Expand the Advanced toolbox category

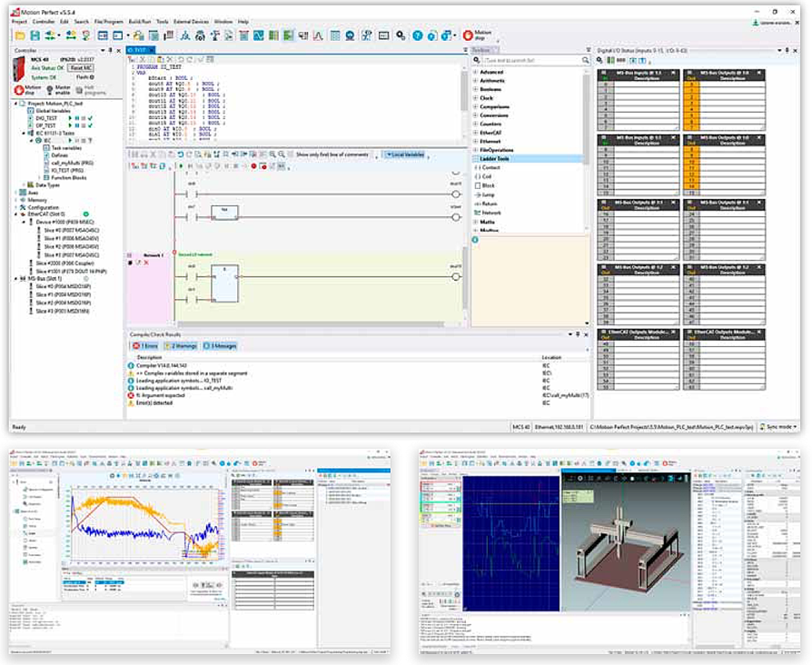[x=475, y=72]
